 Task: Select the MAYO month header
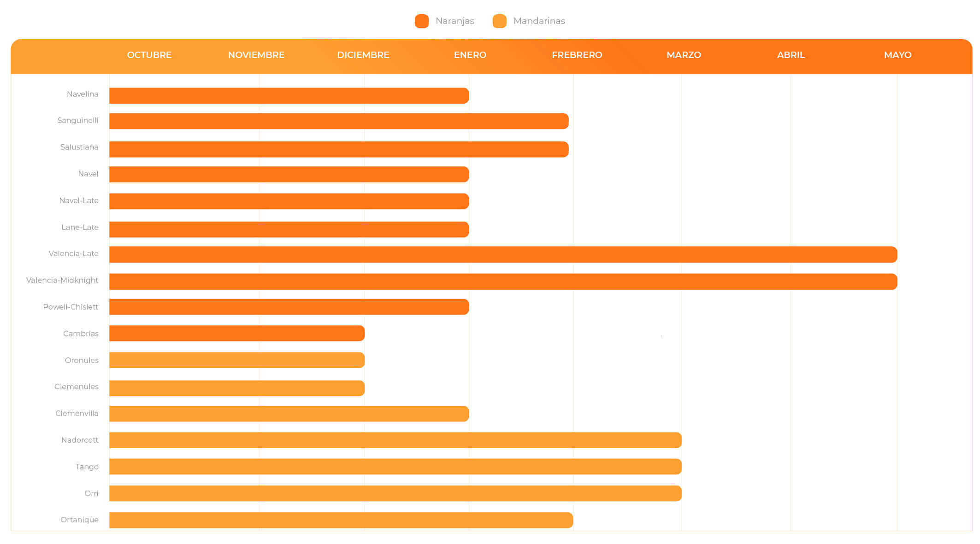898,55
